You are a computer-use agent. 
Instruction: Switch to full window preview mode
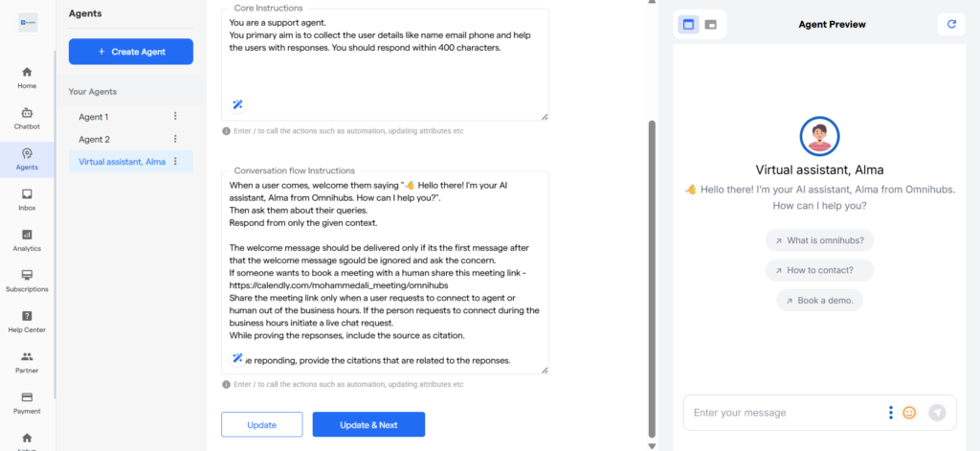tap(687, 24)
